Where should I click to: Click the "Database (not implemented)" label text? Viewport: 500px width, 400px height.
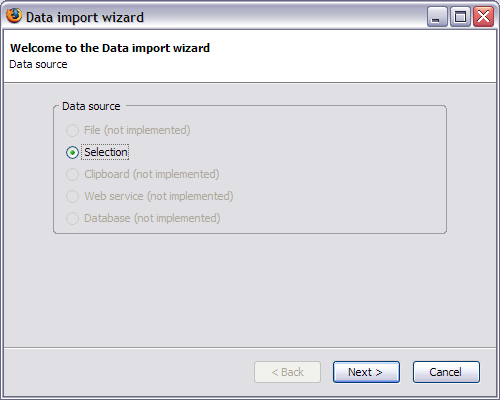tap(152, 218)
